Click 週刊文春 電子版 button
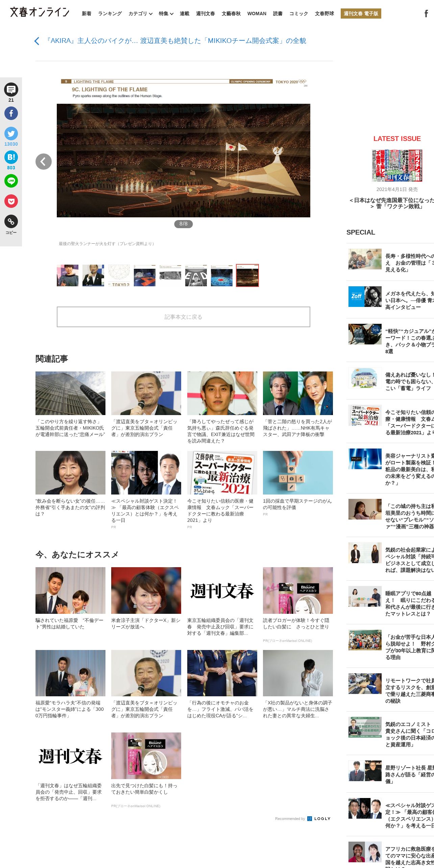This screenshot has height=868, width=434. pyautogui.click(x=361, y=14)
